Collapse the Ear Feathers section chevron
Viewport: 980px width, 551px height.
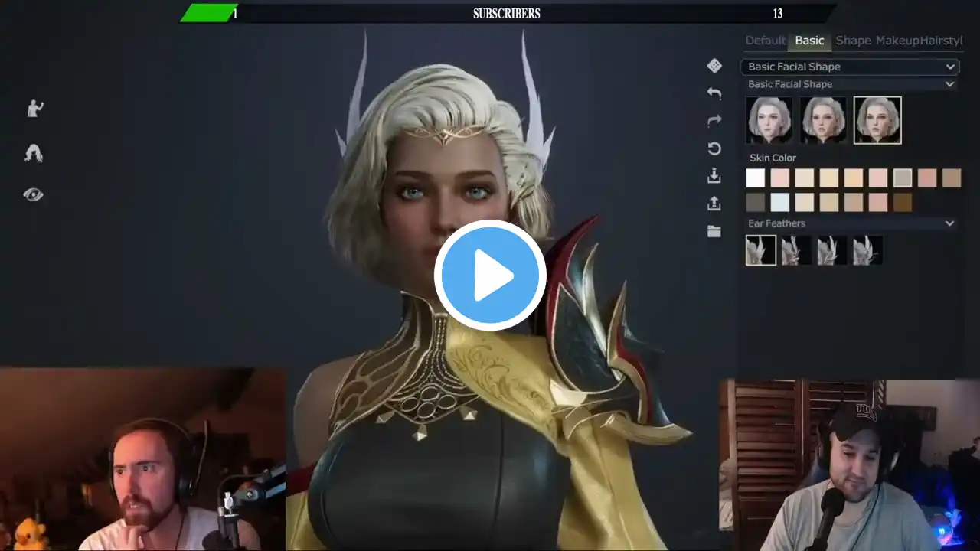tap(949, 223)
